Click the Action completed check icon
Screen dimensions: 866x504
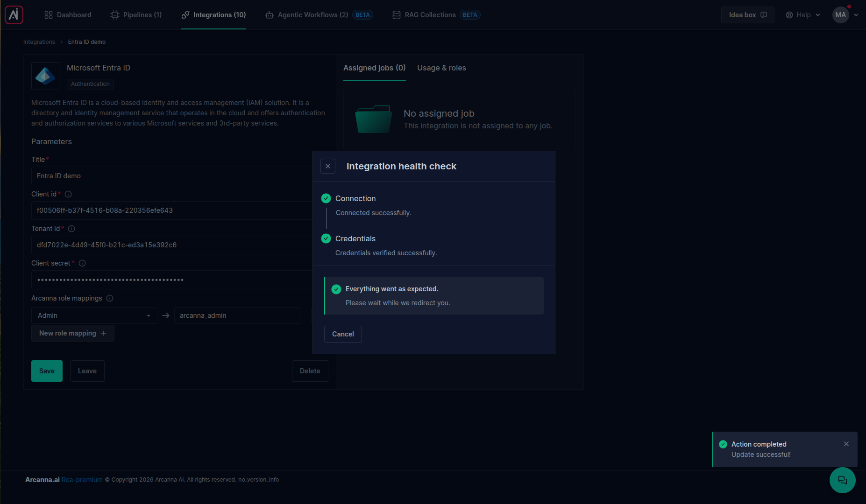point(723,444)
